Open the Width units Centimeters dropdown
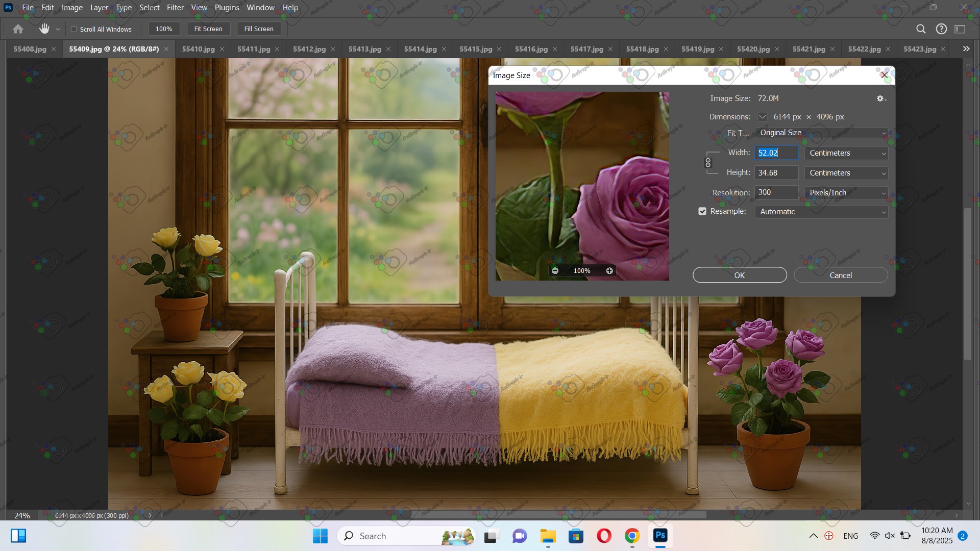This screenshot has height=551, width=980. [846, 153]
